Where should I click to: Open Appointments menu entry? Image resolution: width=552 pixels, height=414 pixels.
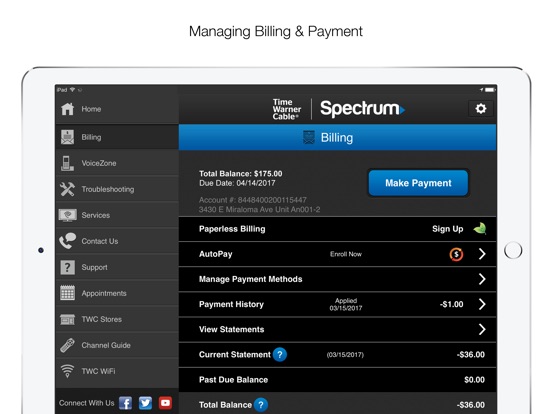point(117,293)
